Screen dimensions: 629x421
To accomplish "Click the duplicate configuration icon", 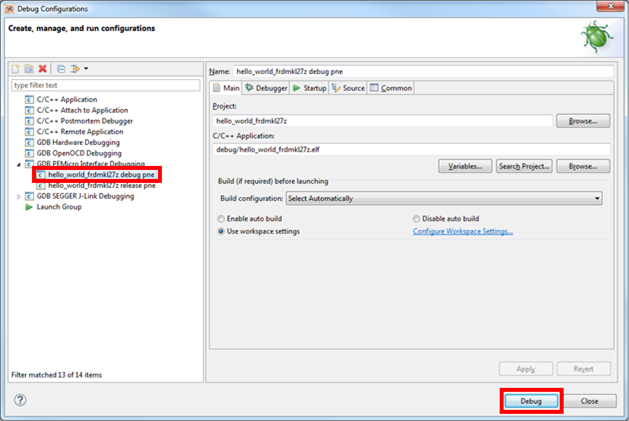I will pyautogui.click(x=29, y=69).
